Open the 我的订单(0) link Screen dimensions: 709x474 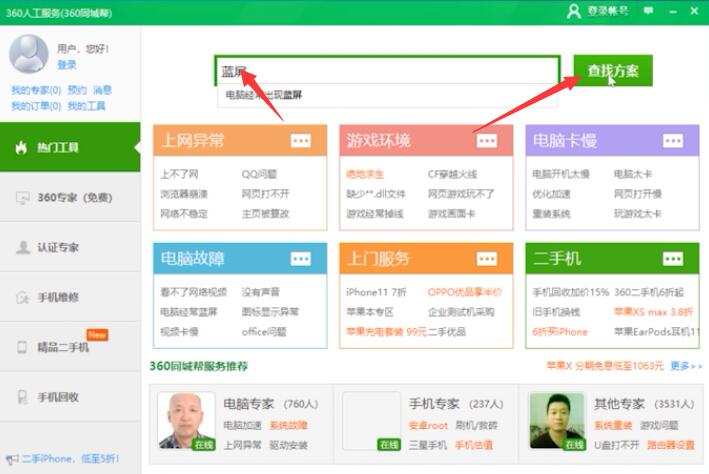(x=36, y=106)
